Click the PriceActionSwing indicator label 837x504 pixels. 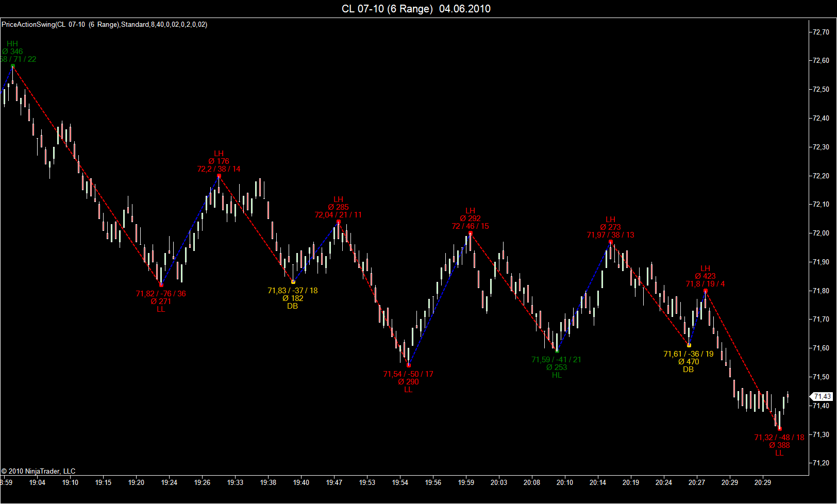coord(105,24)
